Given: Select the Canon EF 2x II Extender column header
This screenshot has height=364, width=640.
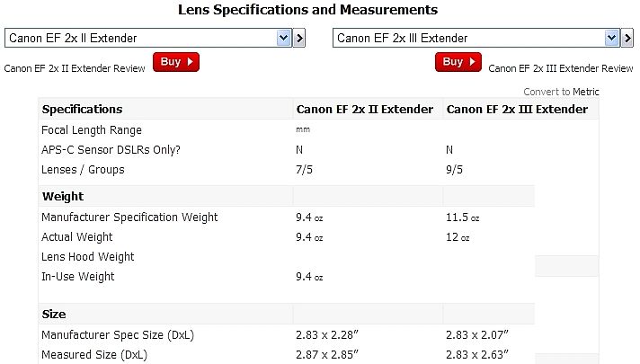Looking at the screenshot, I should pyautogui.click(x=365, y=110).
